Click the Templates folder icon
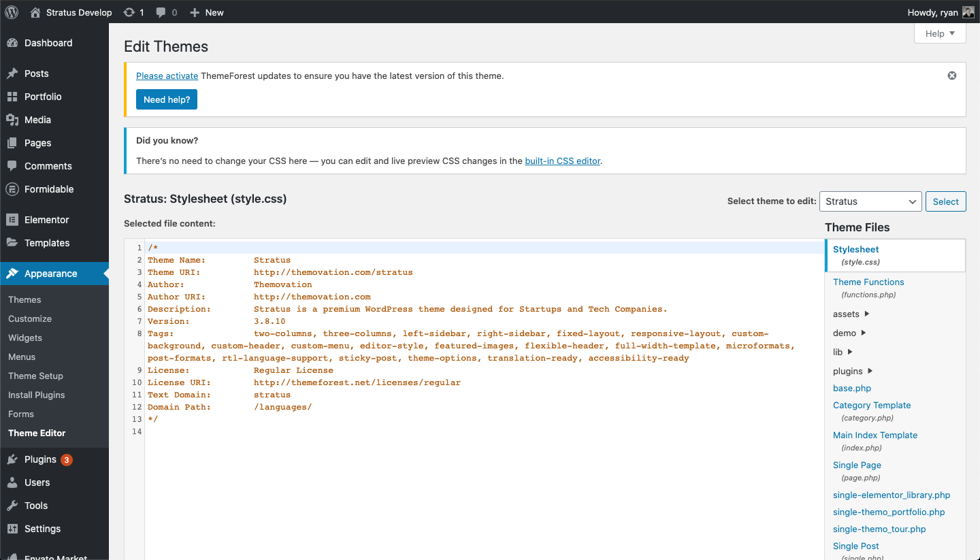The image size is (980, 560). 12,243
